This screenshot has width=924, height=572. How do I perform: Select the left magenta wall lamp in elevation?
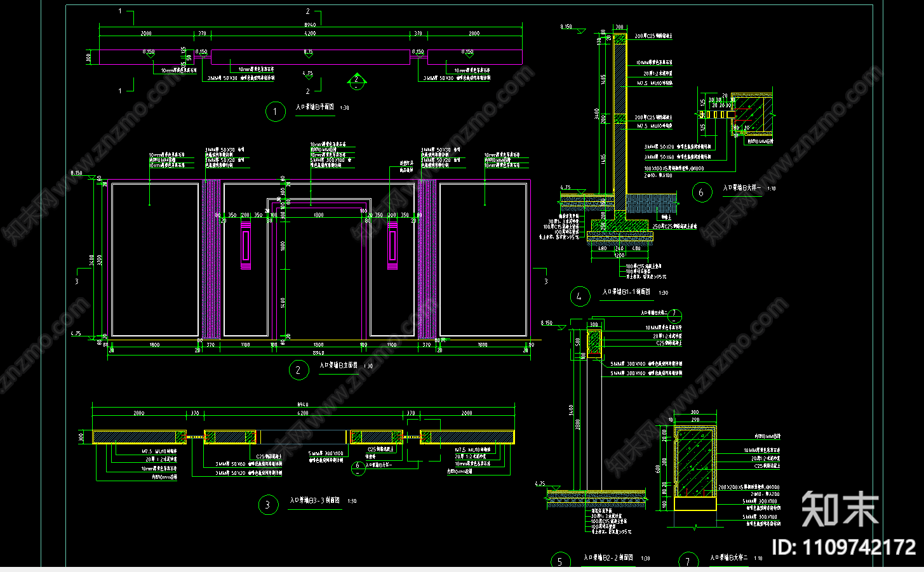click(x=246, y=246)
